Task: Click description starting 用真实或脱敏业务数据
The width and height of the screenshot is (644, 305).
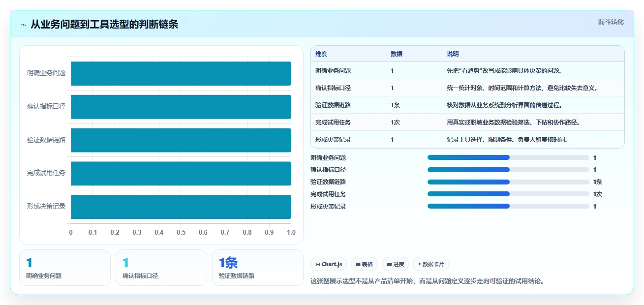Action: 513,122
